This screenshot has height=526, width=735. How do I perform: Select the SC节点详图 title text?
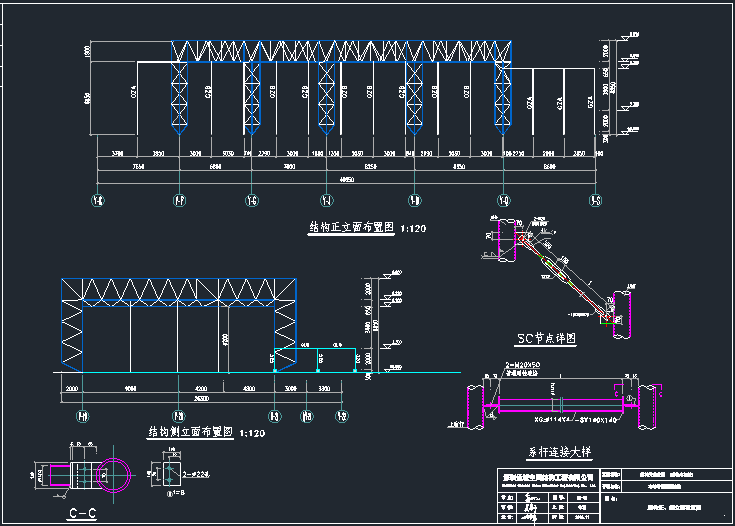pos(546,338)
